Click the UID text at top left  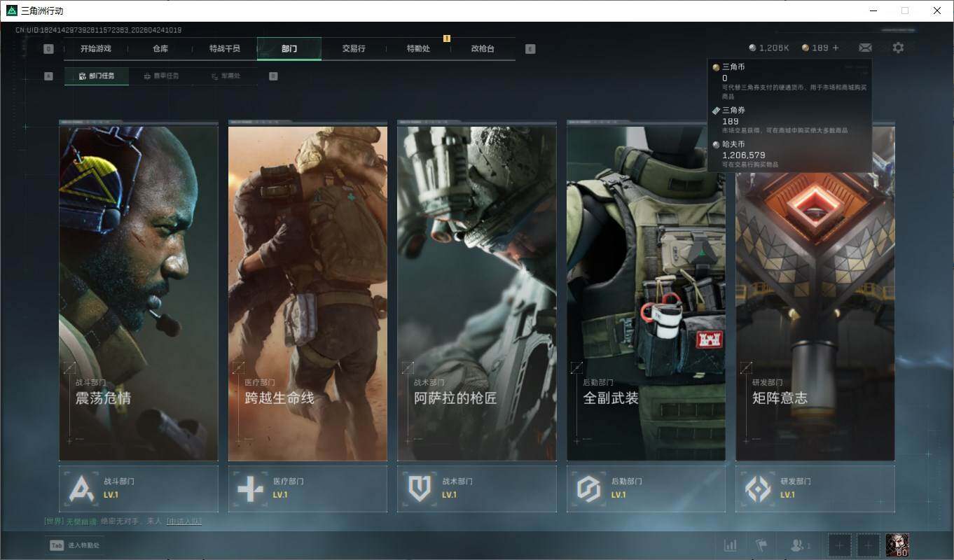coord(99,30)
